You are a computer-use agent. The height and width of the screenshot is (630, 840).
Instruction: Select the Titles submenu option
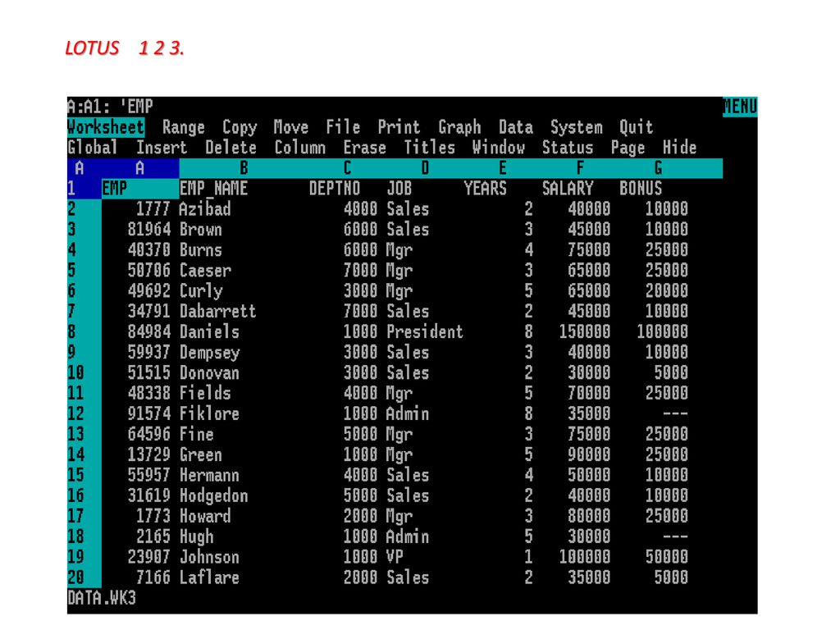pos(429,148)
